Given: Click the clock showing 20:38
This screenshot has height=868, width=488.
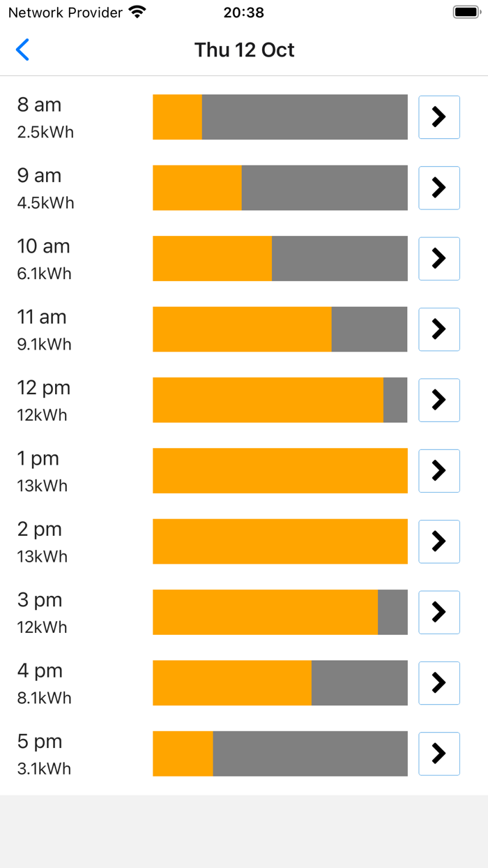Looking at the screenshot, I should tap(244, 12).
